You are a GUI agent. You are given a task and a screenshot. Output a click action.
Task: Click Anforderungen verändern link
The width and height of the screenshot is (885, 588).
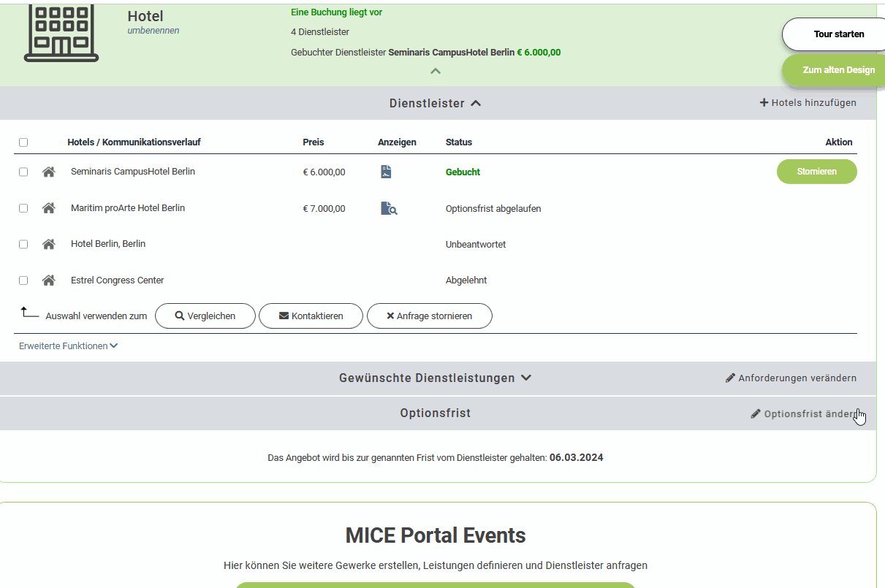click(791, 378)
